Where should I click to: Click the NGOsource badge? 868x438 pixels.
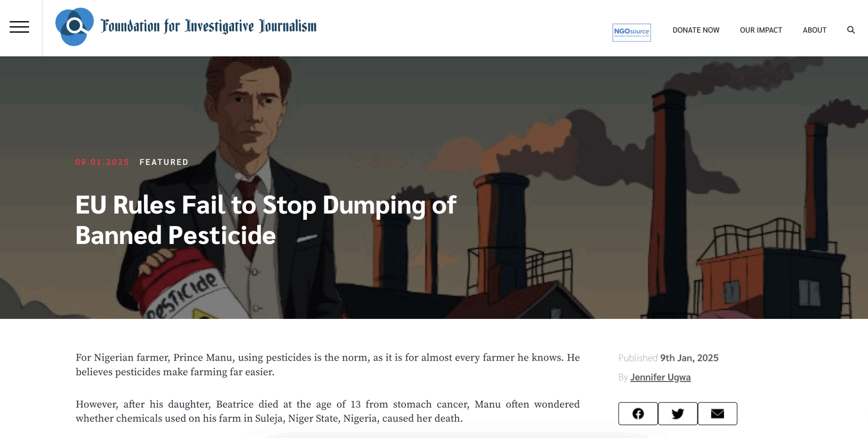[x=631, y=33]
